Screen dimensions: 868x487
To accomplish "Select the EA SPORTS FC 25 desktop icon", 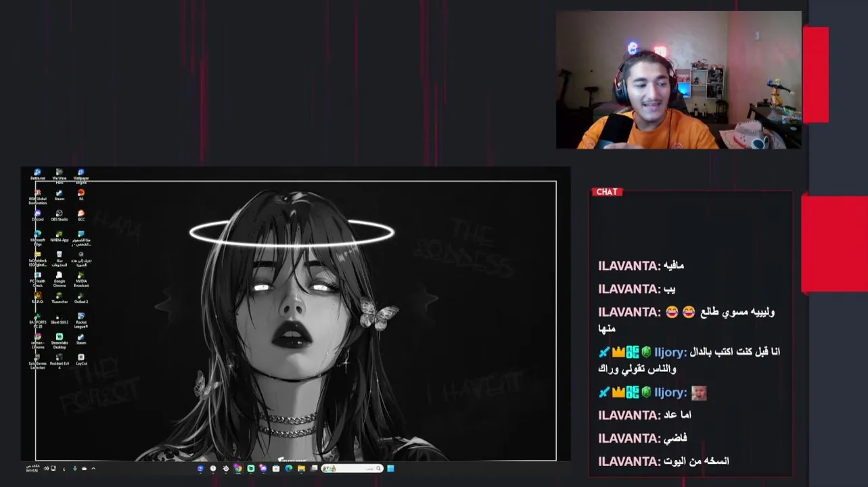I will point(37,320).
